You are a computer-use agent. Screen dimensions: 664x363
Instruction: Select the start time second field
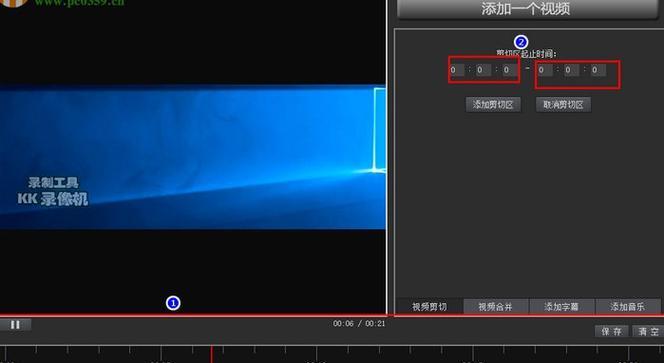(510, 70)
